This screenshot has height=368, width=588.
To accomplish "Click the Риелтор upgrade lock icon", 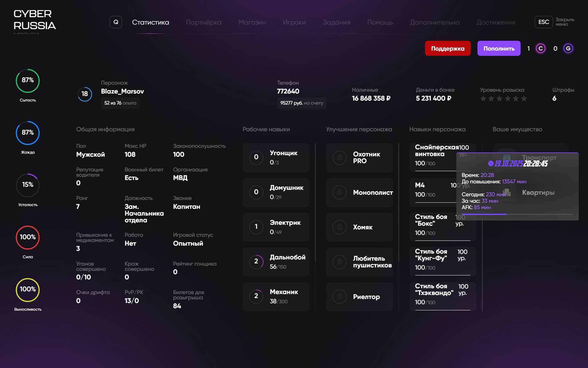I will point(340,297).
